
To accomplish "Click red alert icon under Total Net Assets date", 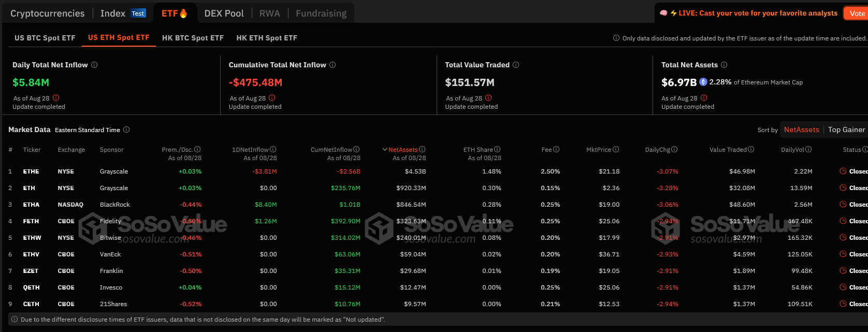I will (x=704, y=98).
